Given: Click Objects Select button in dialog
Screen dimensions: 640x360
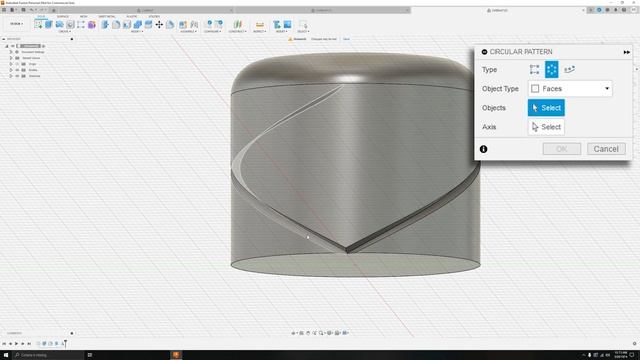Looking at the screenshot, I should click(x=546, y=108).
